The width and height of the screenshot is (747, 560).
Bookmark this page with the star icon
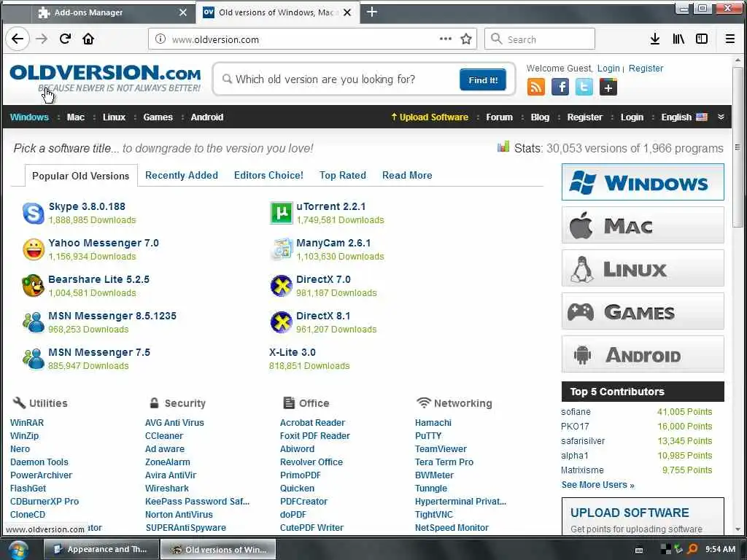tap(466, 39)
